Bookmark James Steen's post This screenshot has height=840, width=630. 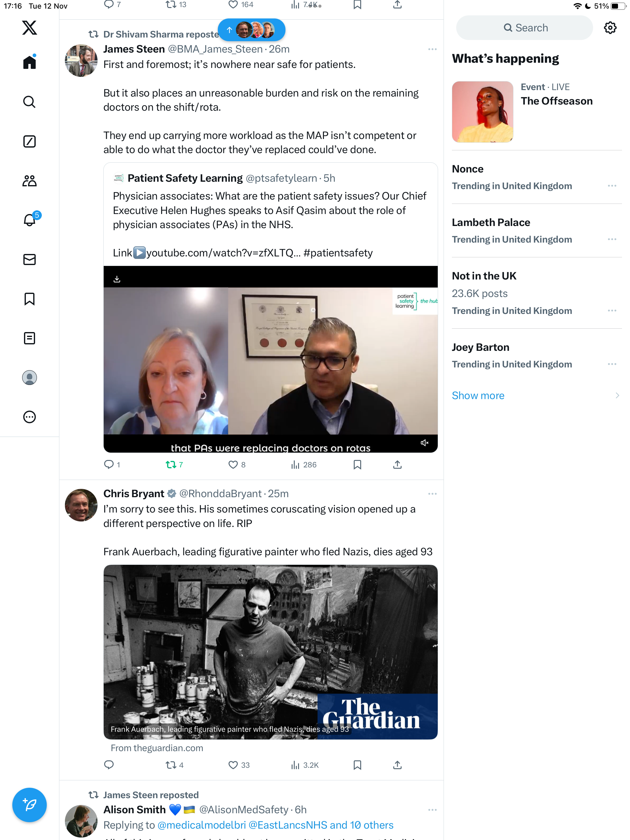[357, 465]
